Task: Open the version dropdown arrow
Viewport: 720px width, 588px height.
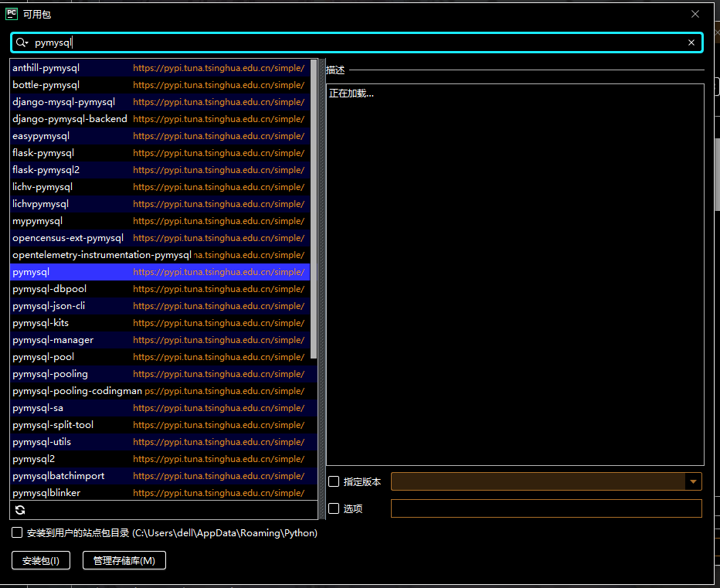Action: pos(694,481)
